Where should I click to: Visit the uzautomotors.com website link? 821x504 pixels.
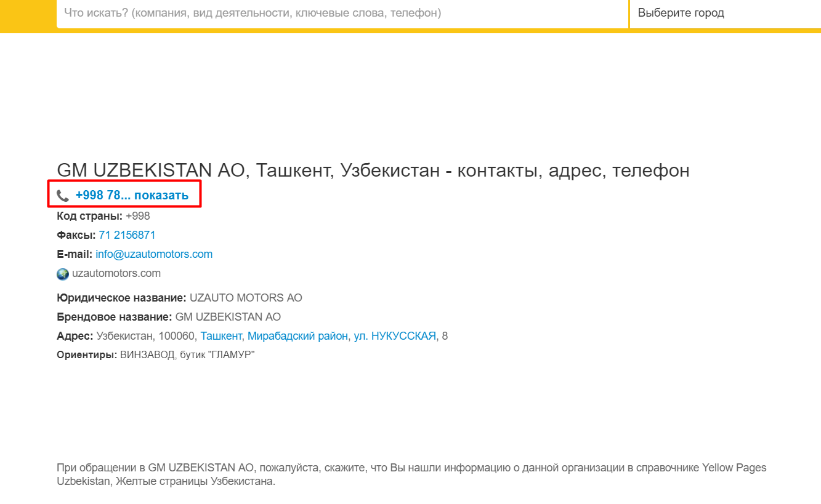tap(116, 273)
